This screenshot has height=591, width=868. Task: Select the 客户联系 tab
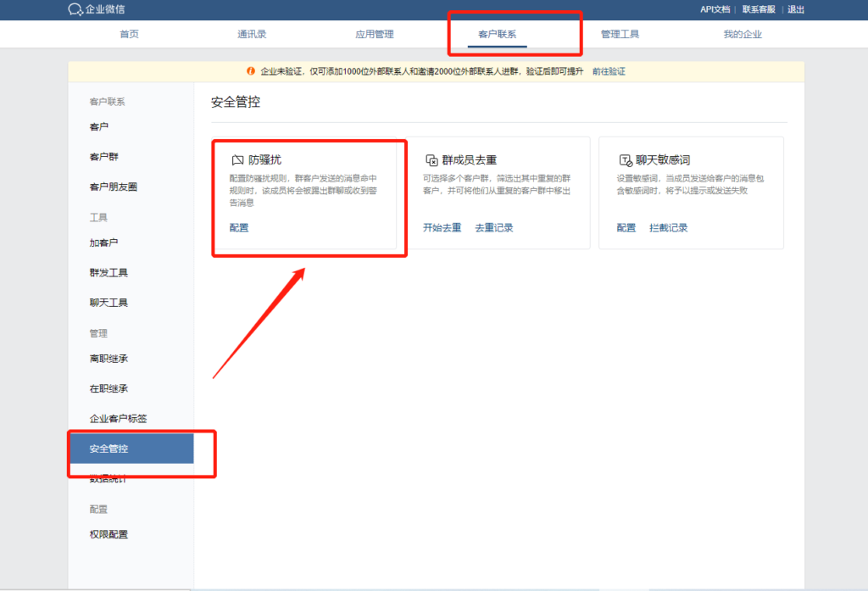[497, 35]
